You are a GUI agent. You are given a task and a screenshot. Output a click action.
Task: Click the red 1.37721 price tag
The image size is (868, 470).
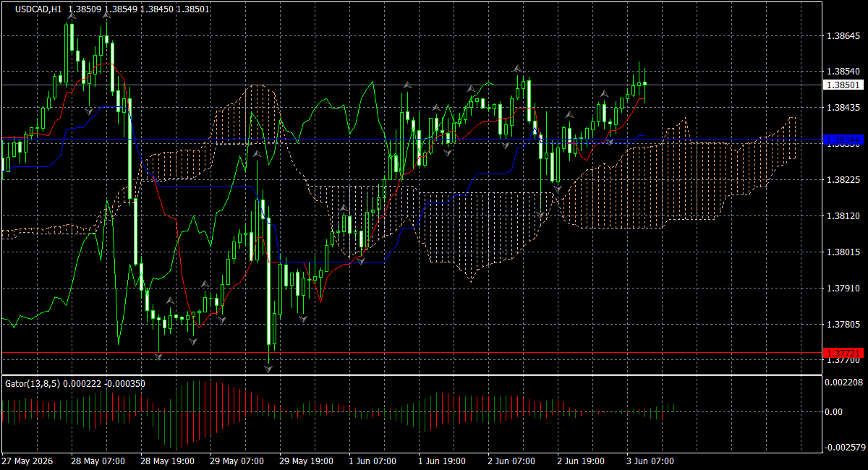point(843,353)
